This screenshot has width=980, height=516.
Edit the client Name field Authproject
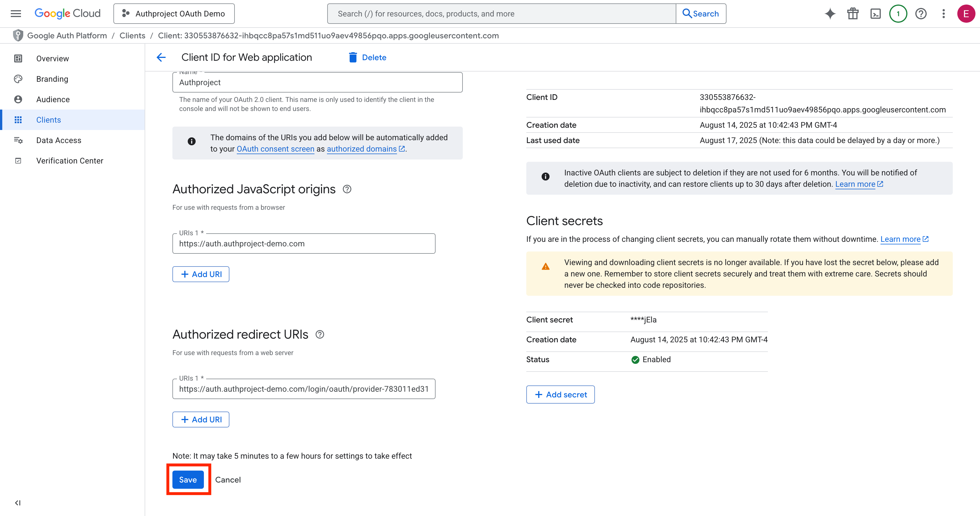tap(317, 82)
